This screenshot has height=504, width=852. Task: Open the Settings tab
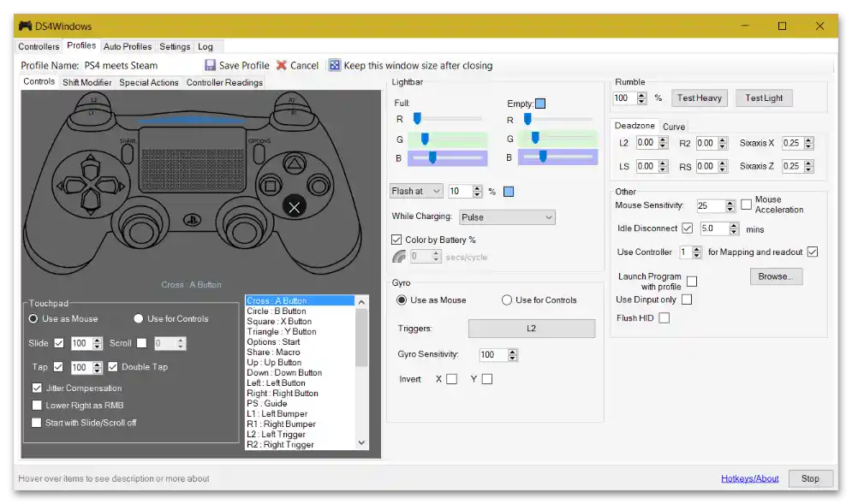click(175, 47)
